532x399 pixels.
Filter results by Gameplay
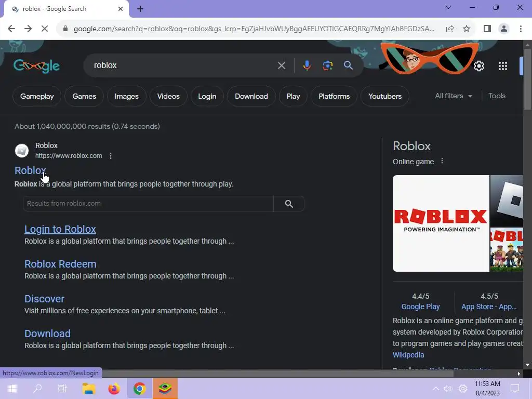(37, 96)
